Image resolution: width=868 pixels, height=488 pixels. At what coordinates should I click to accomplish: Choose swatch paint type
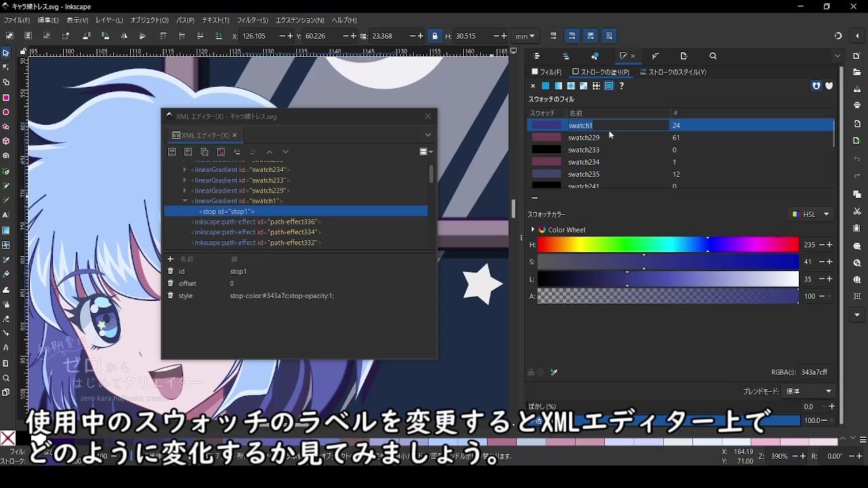coord(609,86)
